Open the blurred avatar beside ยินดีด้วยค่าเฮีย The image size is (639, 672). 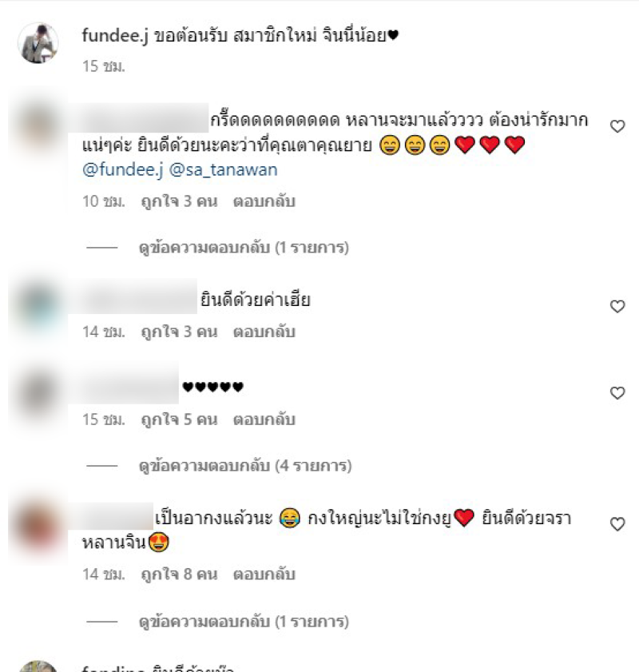pyautogui.click(x=38, y=307)
